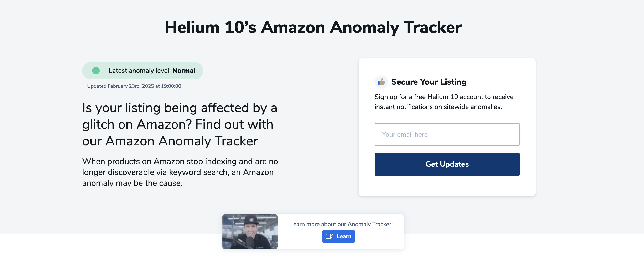Click the microphone in the video thumbnail
The image size is (644, 258).
(249, 242)
